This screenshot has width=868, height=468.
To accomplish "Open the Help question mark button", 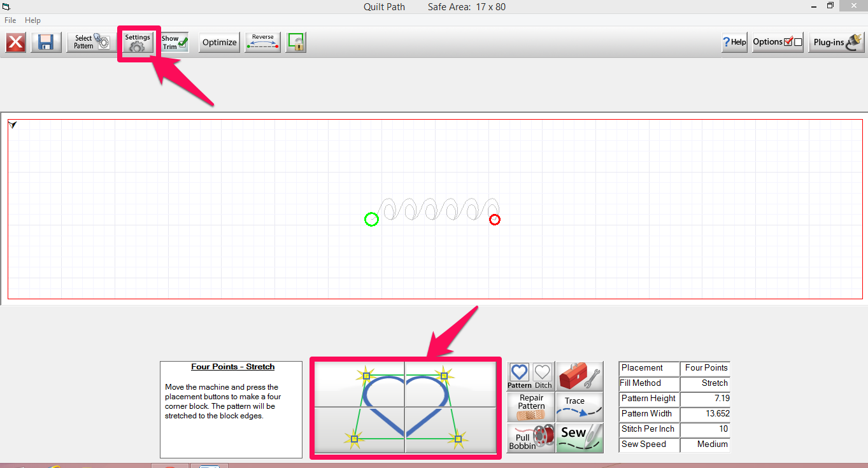I will click(734, 43).
